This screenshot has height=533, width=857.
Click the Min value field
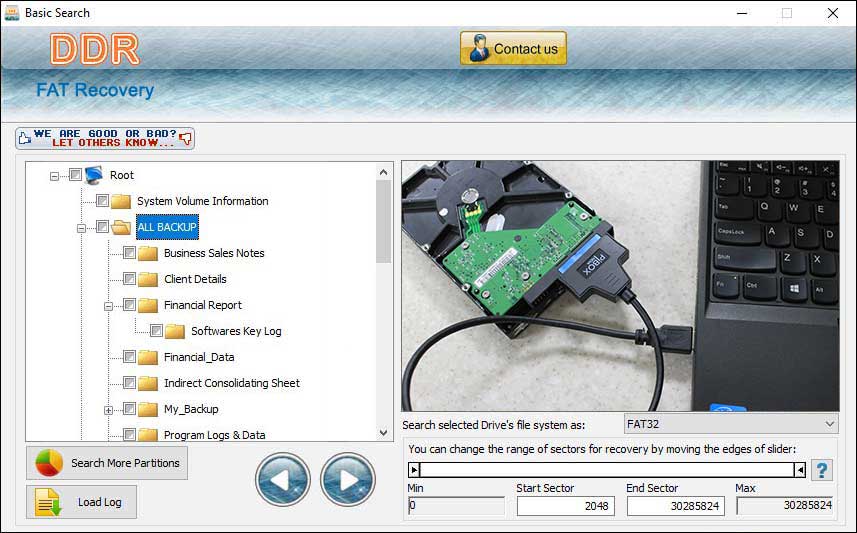point(456,506)
